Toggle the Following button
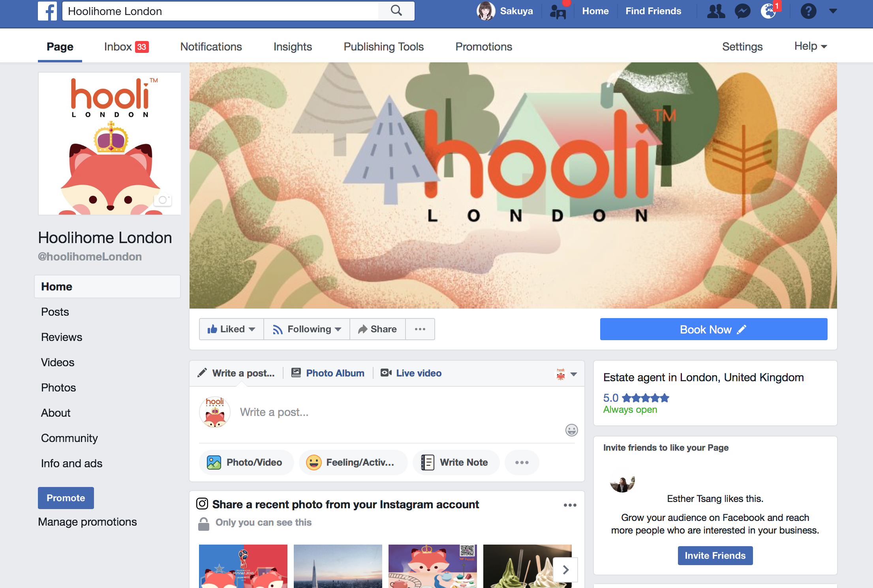The image size is (873, 588). 307,329
